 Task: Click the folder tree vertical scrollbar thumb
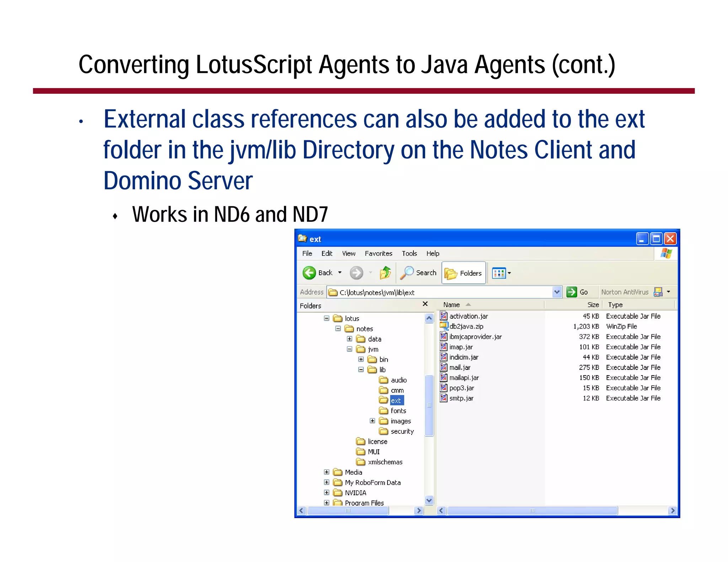(429, 405)
